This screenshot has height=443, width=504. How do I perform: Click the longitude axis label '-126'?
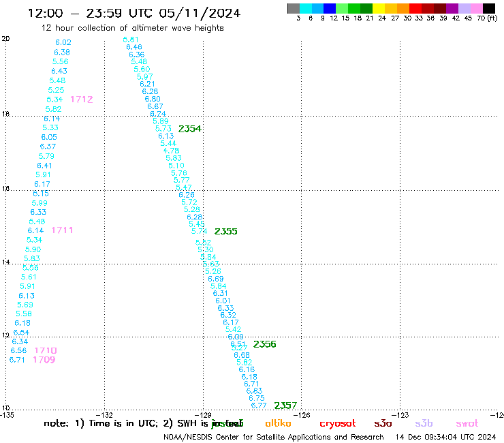pos(302,415)
